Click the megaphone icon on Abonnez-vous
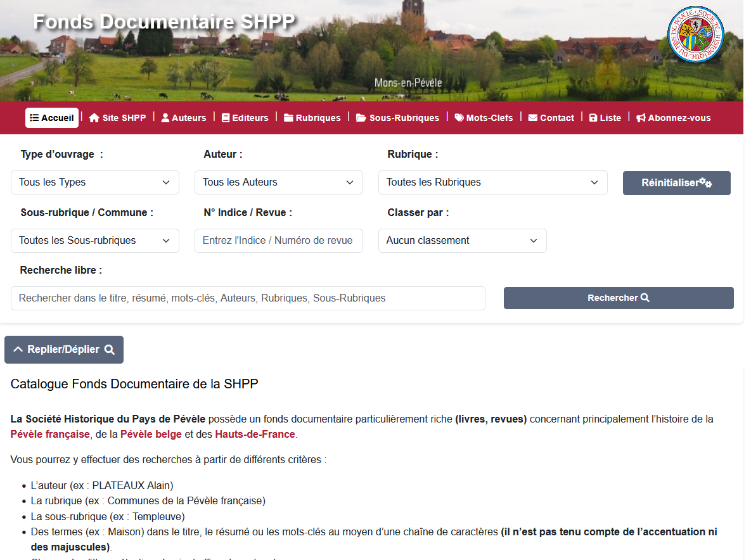This screenshot has width=751, height=560. 641,117
